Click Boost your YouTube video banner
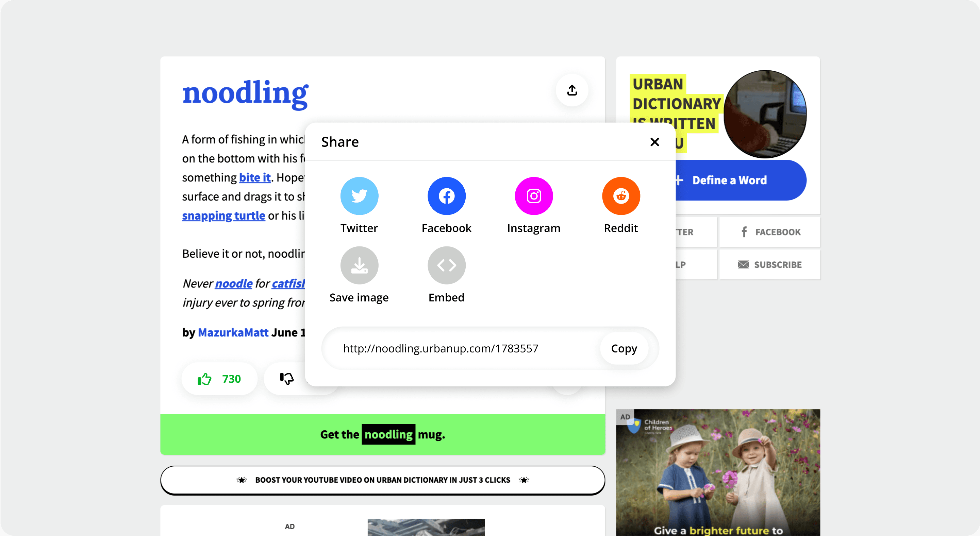This screenshot has width=980, height=536. 382,480
